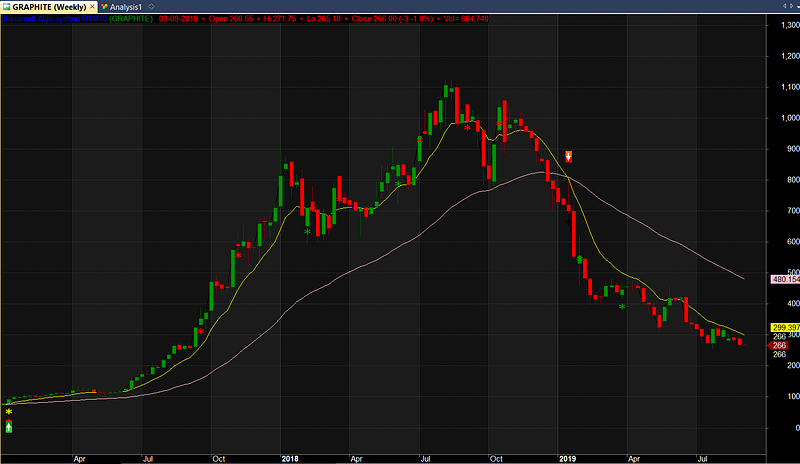Click the 600 price level on the axis

[x=793, y=242]
